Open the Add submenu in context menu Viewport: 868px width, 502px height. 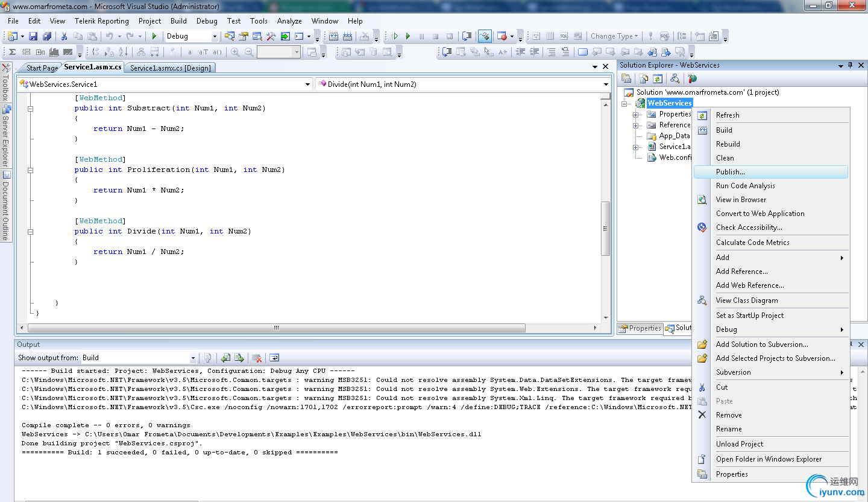pyautogui.click(x=771, y=258)
